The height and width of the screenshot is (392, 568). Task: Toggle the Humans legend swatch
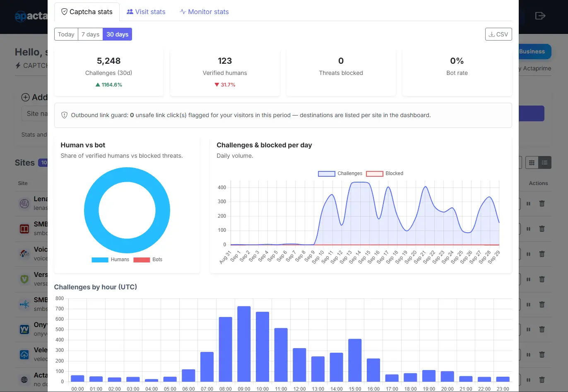[x=100, y=260]
